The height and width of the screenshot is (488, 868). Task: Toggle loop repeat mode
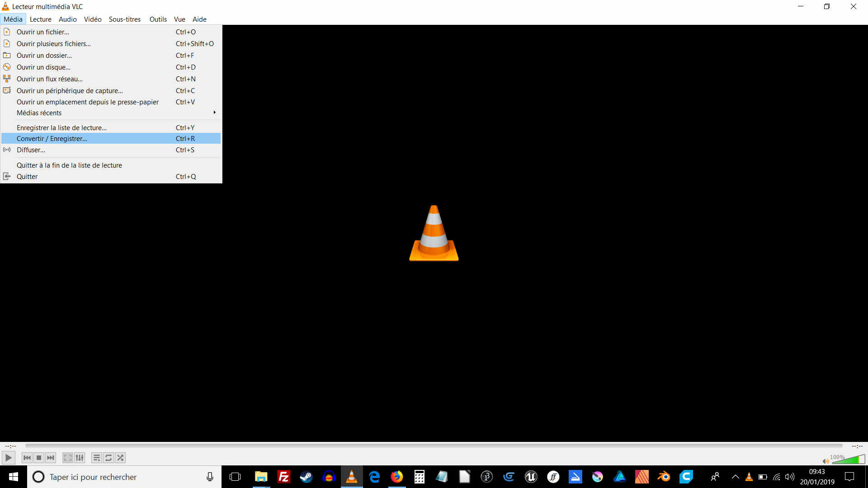[108, 458]
